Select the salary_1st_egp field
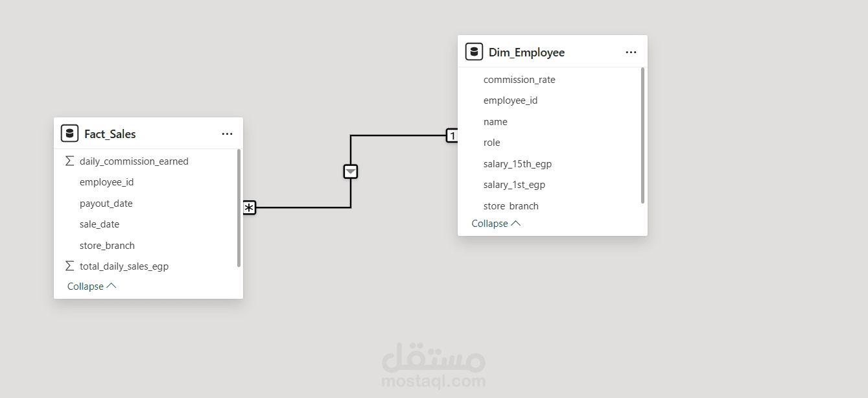This screenshot has height=398, width=868. [x=515, y=184]
